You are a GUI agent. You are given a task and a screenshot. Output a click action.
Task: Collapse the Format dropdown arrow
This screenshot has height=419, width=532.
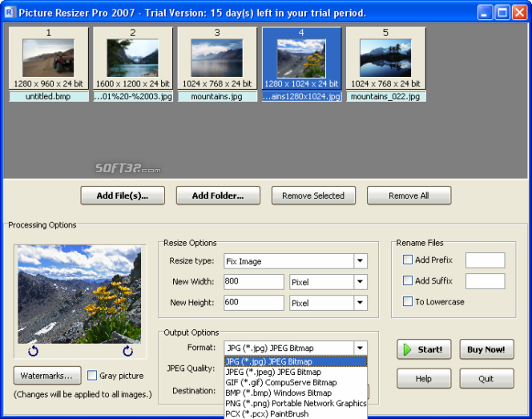click(361, 348)
